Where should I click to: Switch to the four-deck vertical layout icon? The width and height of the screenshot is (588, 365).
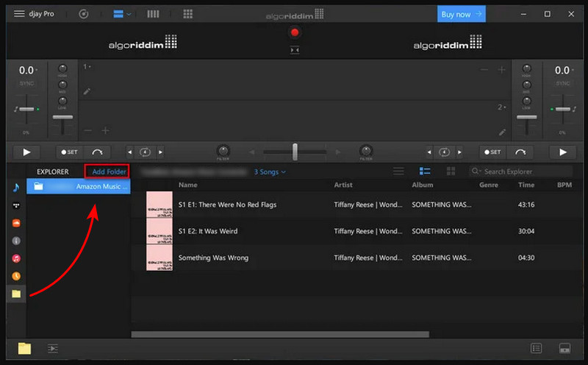[153, 14]
